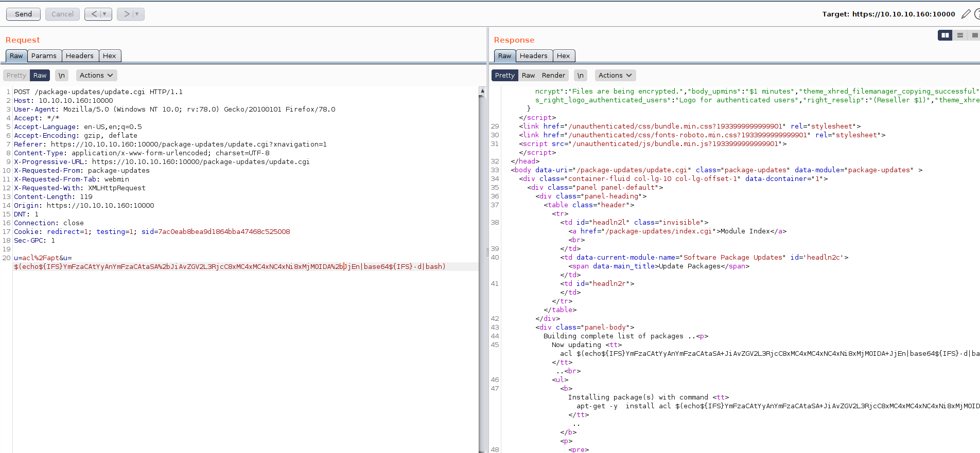Click 'Building complete list of packages' response line
The height and width of the screenshot is (453, 980).
tap(626, 336)
